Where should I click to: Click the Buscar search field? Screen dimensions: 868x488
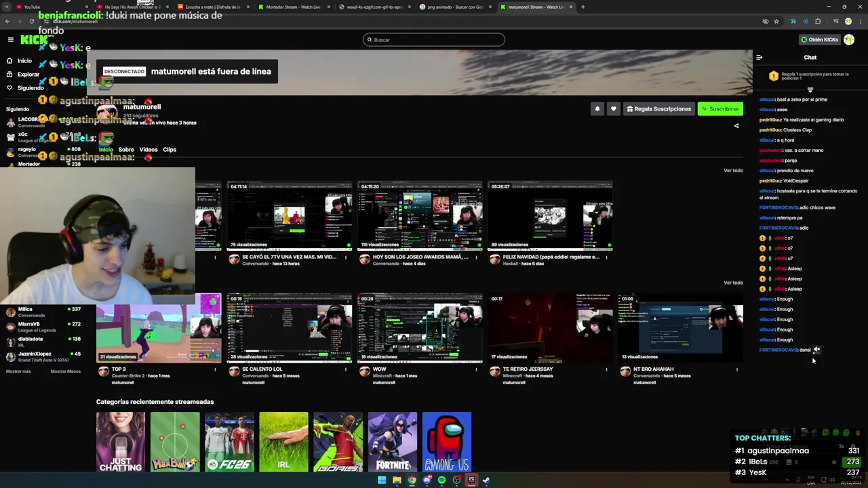(434, 40)
